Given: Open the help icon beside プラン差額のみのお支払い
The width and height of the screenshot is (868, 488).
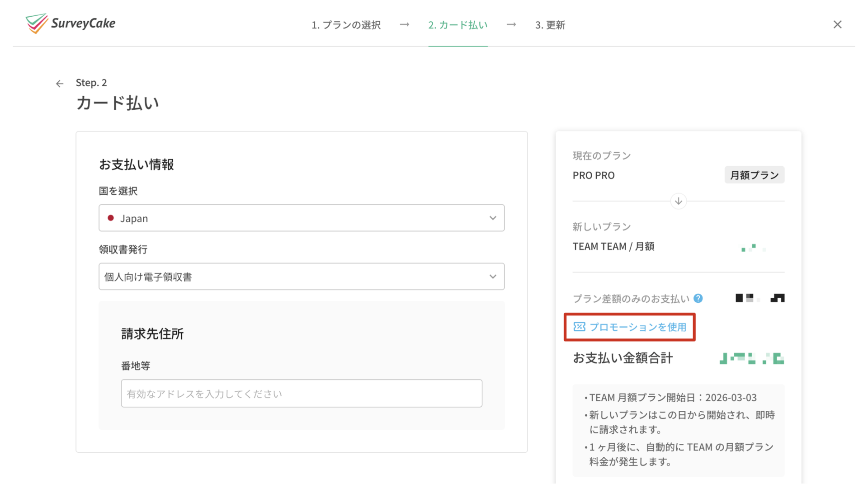Looking at the screenshot, I should [698, 298].
